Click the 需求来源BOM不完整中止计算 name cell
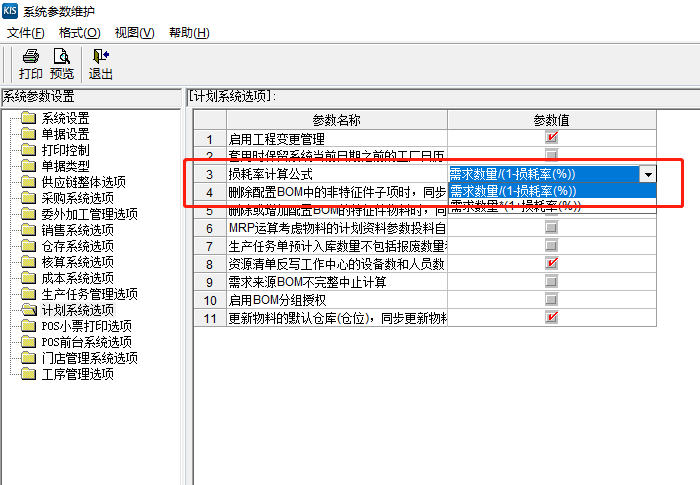Viewport: 700px width, 485px height. [x=337, y=282]
